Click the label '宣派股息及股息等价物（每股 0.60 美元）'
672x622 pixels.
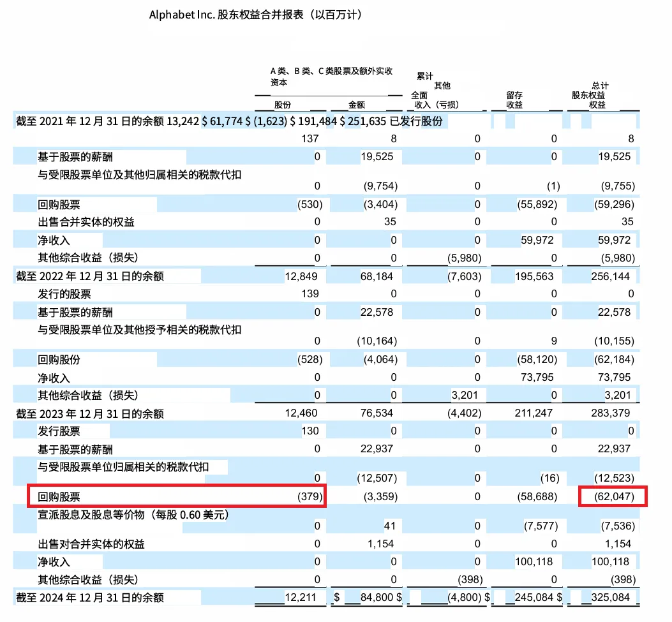pyautogui.click(x=133, y=515)
